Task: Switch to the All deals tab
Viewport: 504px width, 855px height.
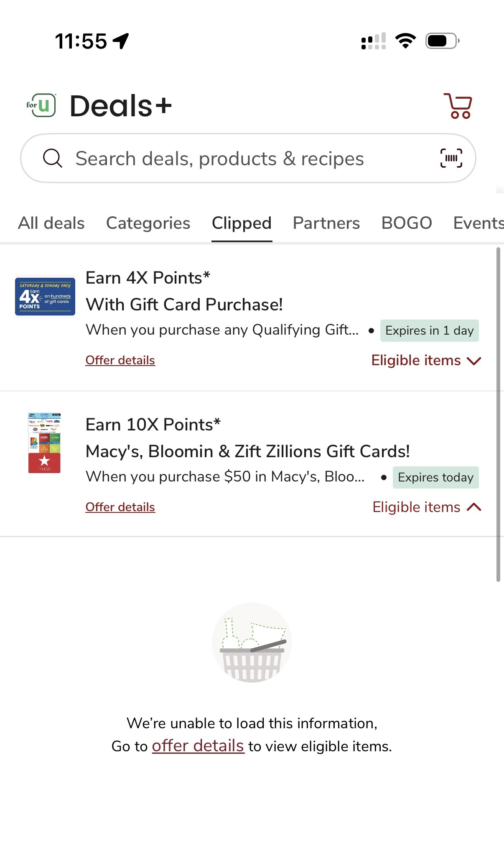Action: (x=51, y=223)
